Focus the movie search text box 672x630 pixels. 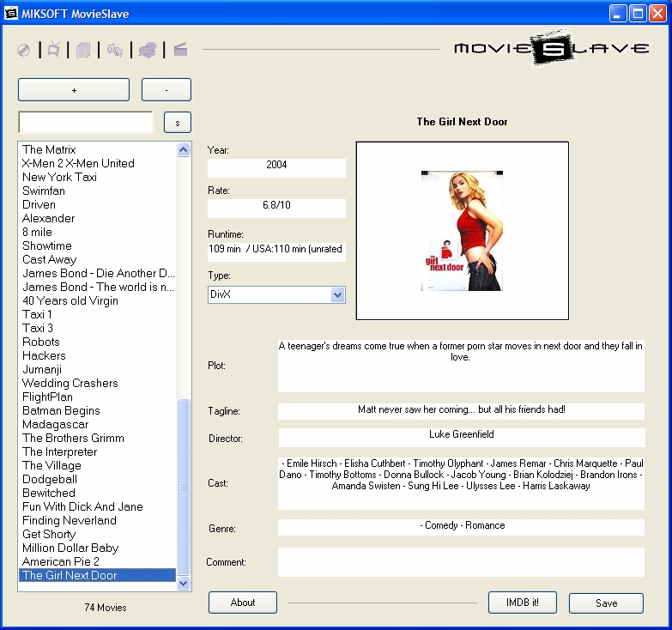pos(86,123)
